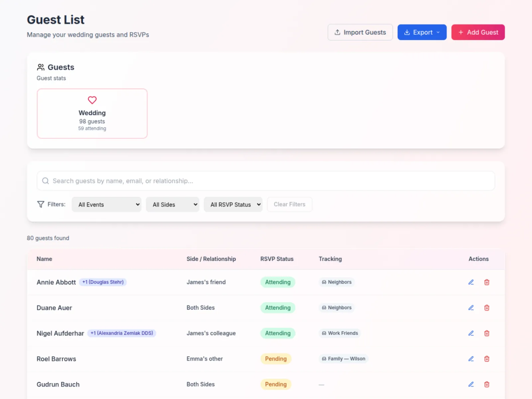
Task: Click Duane Auer's Neighbors tracking tag
Action: (336, 308)
